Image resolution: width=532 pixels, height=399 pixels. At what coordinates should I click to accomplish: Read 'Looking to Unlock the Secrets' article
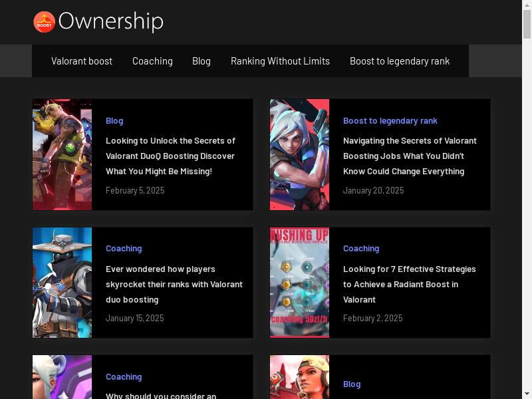tap(170, 156)
